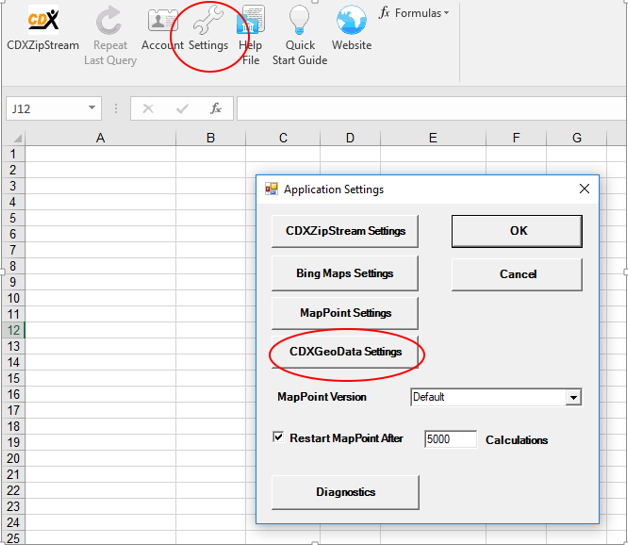Click the Repeat Last Query icon
Viewport: 628px width, 545px height.
pyautogui.click(x=109, y=20)
